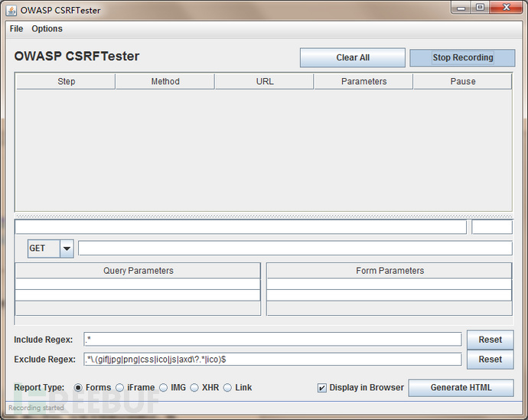Click the Parameters column header
The height and width of the screenshot is (420, 528).
[363, 81]
